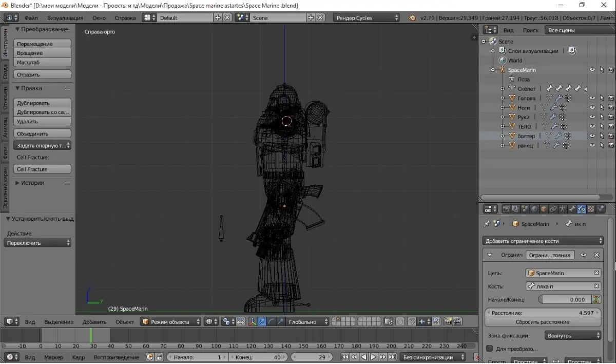Open the Окно menu
The width and height of the screenshot is (616, 364).
pyautogui.click(x=99, y=18)
